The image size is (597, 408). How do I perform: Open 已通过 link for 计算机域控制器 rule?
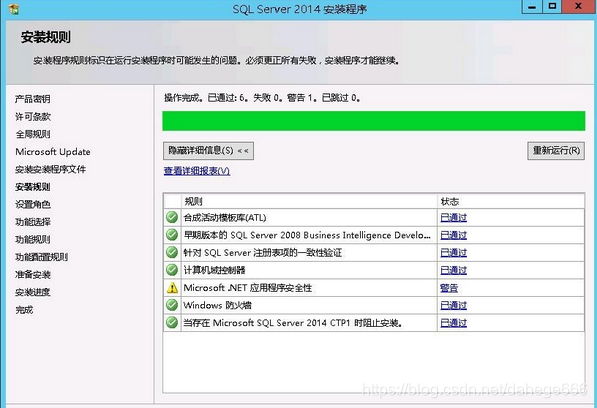point(453,270)
